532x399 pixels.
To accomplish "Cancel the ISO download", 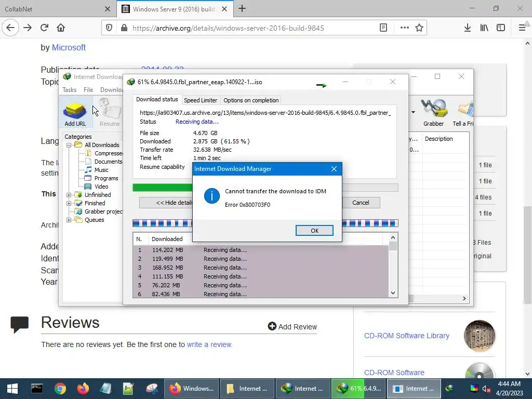I will pyautogui.click(x=361, y=203).
